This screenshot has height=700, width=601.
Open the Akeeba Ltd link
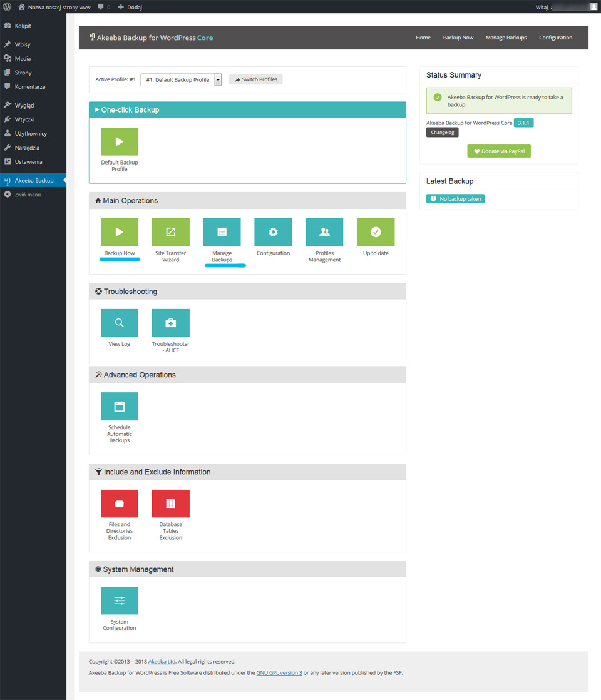(162, 662)
